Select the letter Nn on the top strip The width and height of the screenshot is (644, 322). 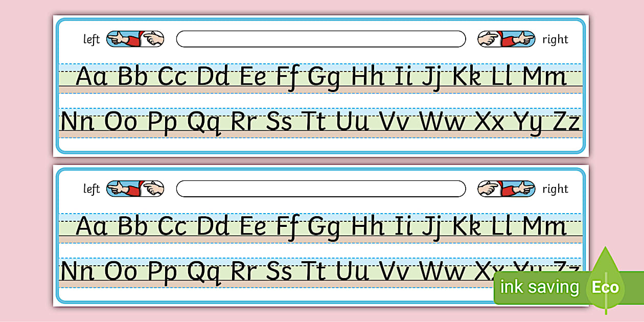76,121
